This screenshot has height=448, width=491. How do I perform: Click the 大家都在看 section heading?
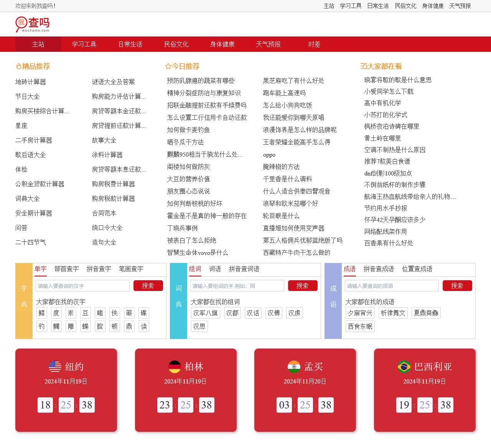[x=381, y=66]
